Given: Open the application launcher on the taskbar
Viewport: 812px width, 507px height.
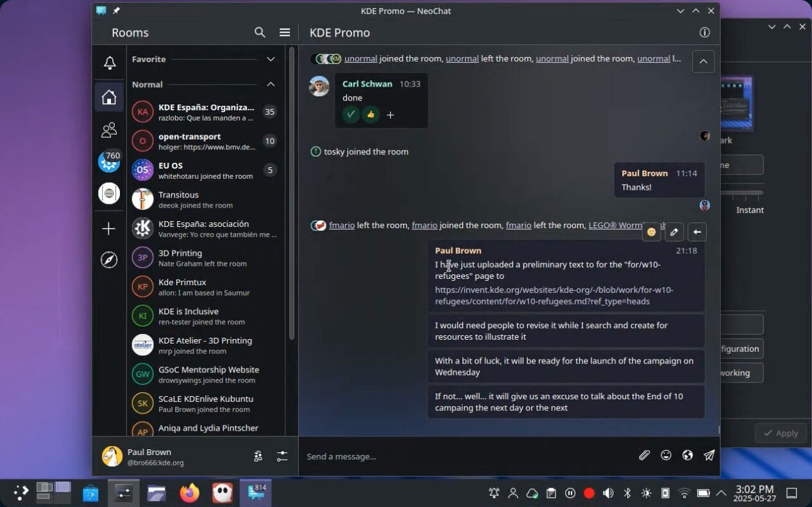Looking at the screenshot, I should point(21,493).
